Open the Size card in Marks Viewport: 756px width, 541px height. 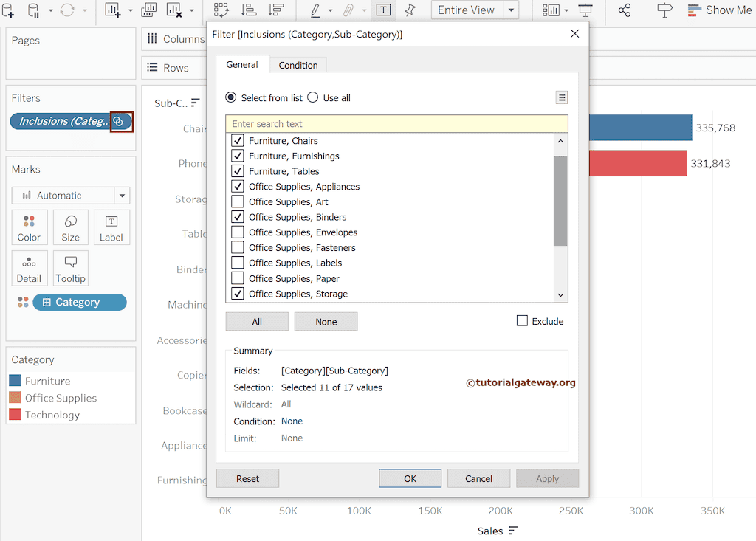tap(70, 227)
